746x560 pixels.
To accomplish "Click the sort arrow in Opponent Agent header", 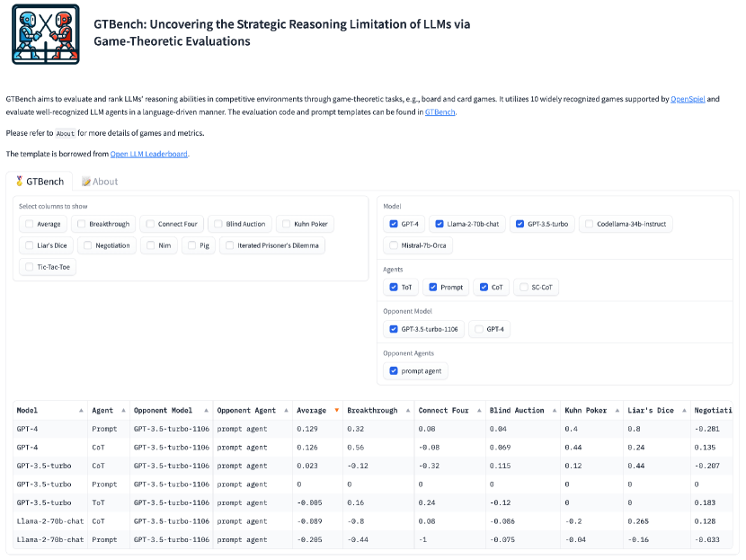I will (x=286, y=411).
